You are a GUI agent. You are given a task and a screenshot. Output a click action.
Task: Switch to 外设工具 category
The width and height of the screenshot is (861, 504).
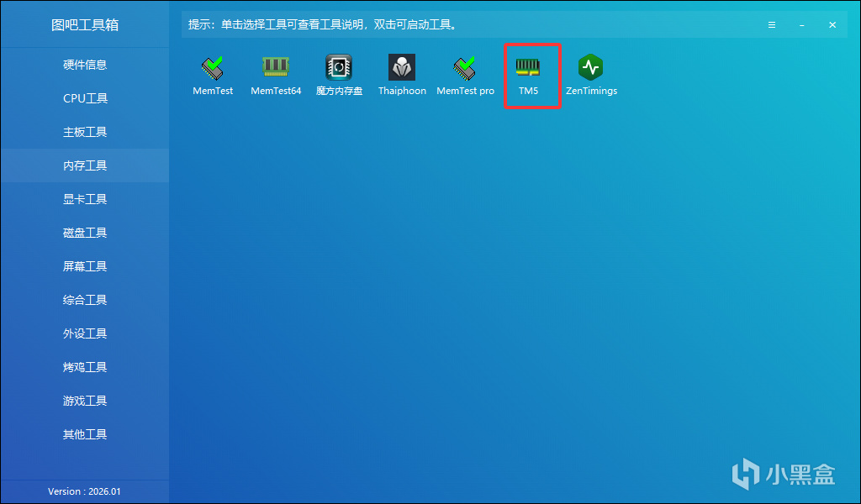pyautogui.click(x=85, y=333)
